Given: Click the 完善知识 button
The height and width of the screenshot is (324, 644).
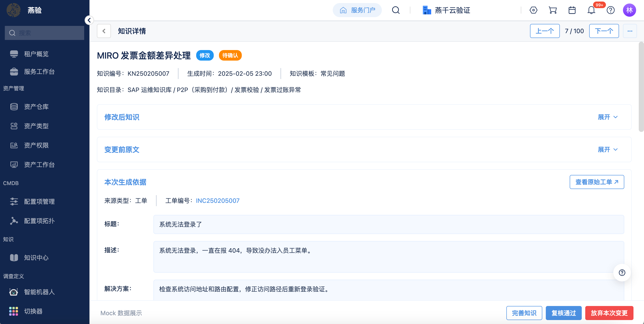Looking at the screenshot, I should point(524,313).
